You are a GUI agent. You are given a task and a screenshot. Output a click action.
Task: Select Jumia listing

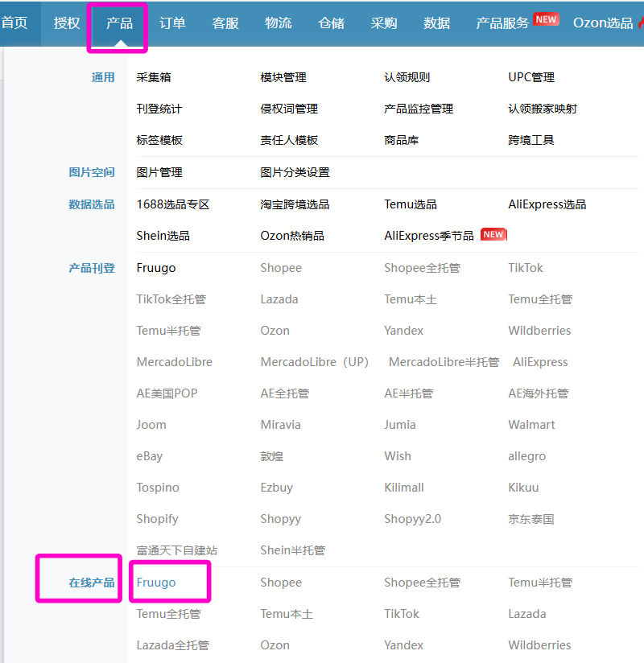(x=400, y=425)
